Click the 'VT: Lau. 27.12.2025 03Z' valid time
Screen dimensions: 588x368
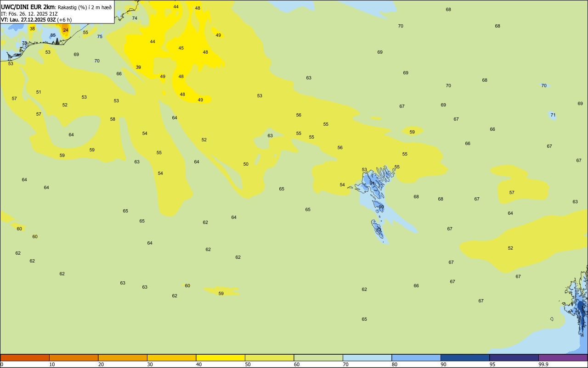click(28, 20)
